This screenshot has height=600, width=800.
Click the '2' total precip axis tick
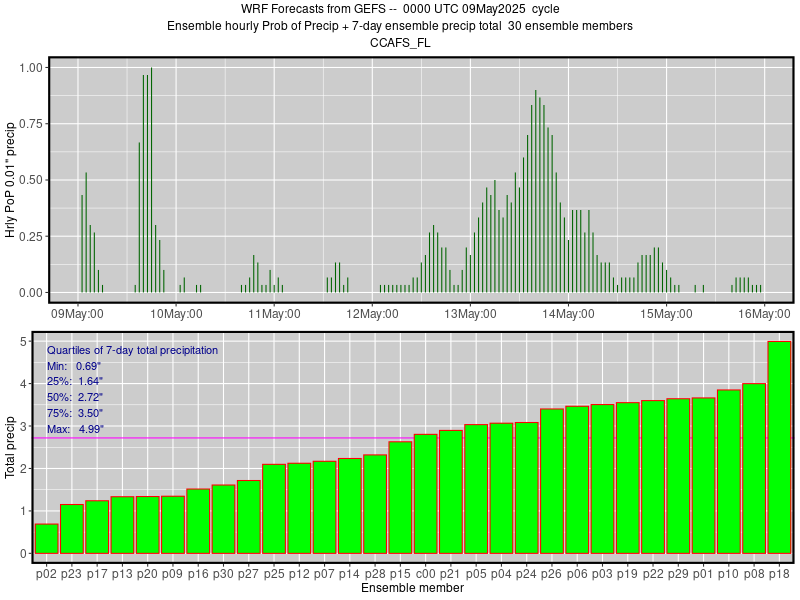[x=24, y=468]
